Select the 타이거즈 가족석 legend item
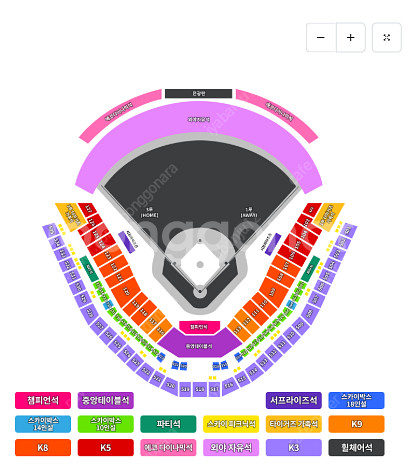 click(x=294, y=424)
